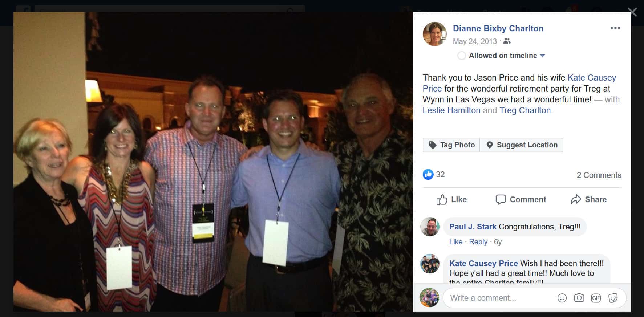Viewport: 644px width, 317px height.
Task: Open the GIF picker icon
Action: (x=596, y=298)
